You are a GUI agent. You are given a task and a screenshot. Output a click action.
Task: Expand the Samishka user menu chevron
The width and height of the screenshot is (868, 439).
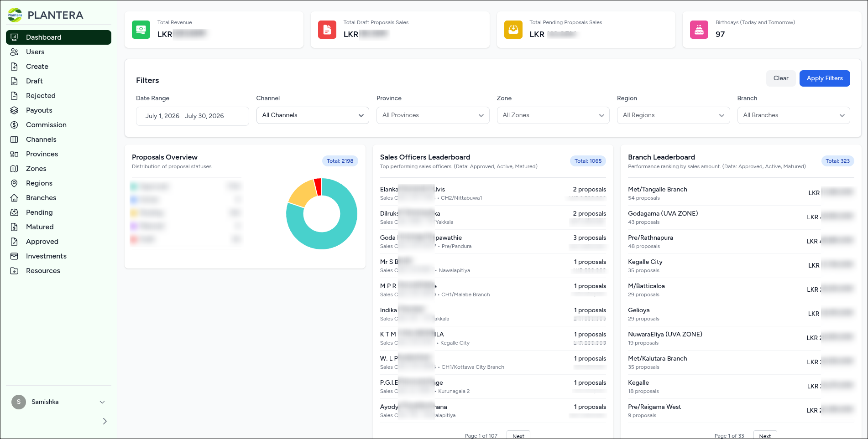click(x=102, y=402)
